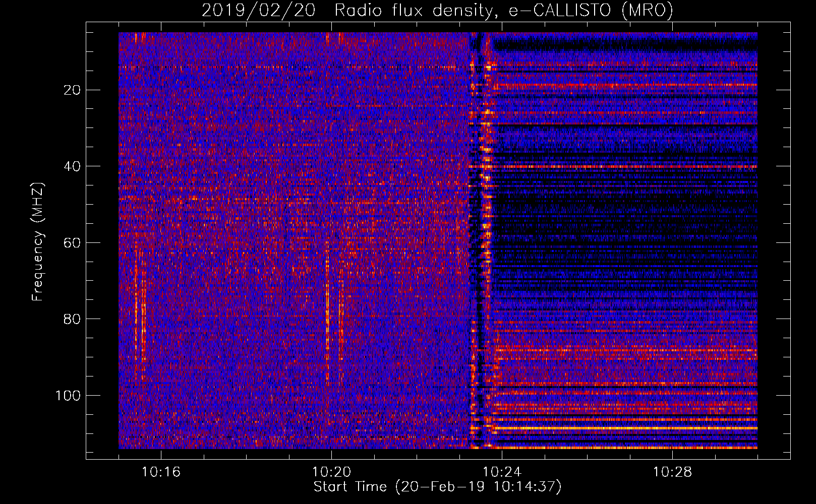Image resolution: width=816 pixels, height=504 pixels.
Task: Click the 10:24 time tick label
Action: click(x=502, y=472)
